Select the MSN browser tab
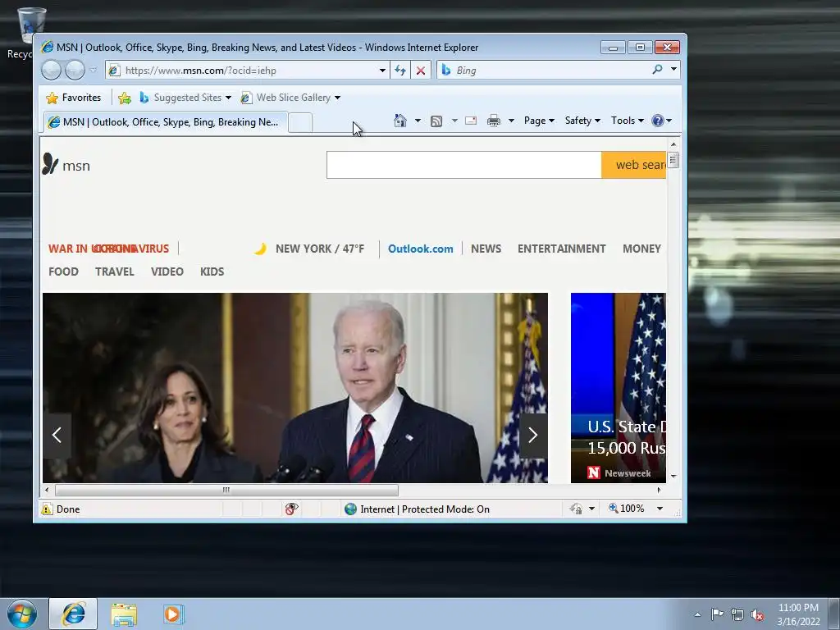This screenshot has width=840, height=630. click(165, 122)
